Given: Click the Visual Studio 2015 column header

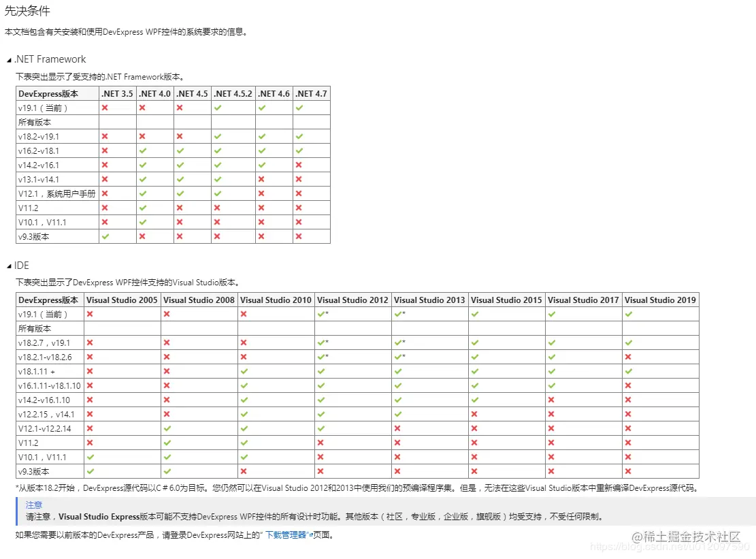Looking at the screenshot, I should click(x=506, y=300).
